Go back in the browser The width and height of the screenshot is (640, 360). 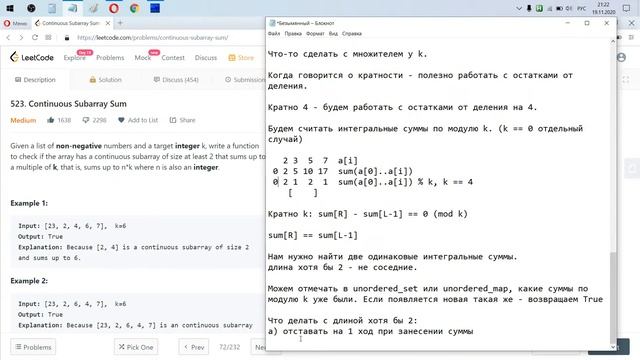click(8, 38)
